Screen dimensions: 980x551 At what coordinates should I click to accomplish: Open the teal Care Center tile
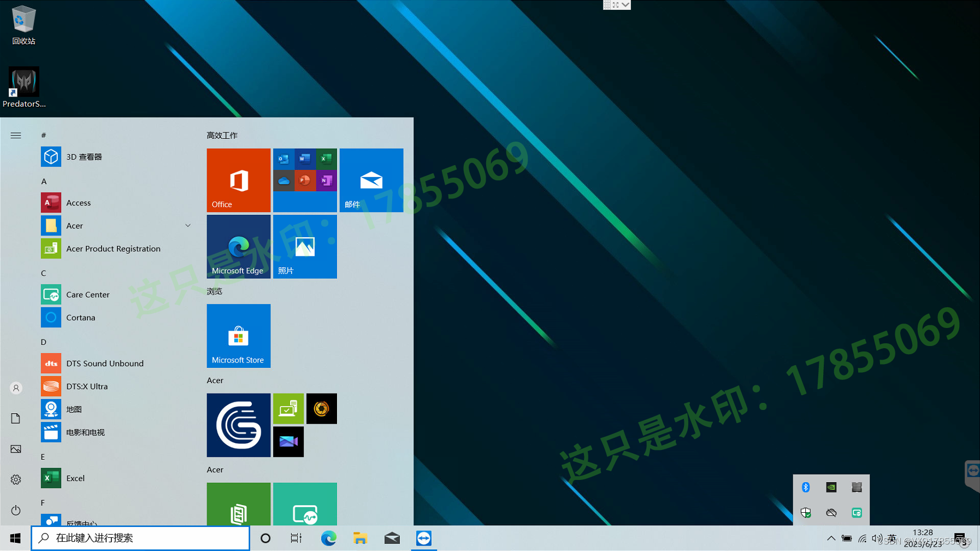point(305,504)
